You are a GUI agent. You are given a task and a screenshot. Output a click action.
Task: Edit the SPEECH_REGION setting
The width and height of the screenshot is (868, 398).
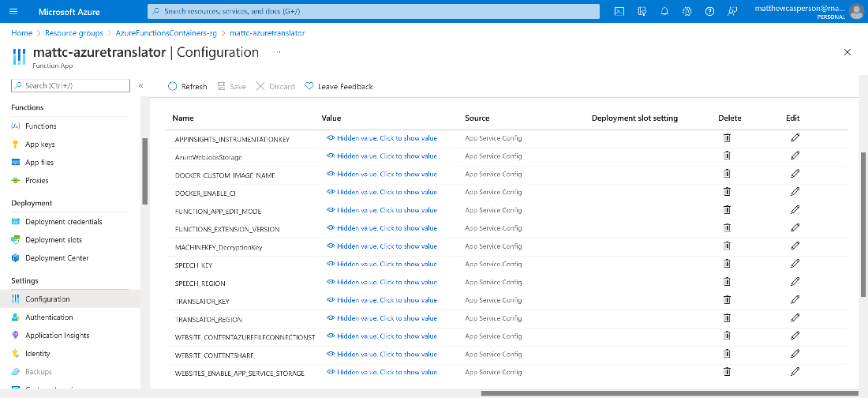795,282
